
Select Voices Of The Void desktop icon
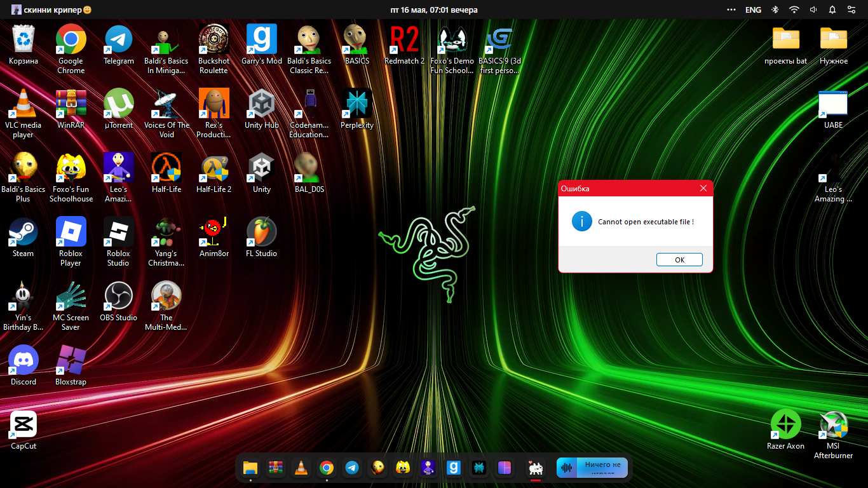166,113
